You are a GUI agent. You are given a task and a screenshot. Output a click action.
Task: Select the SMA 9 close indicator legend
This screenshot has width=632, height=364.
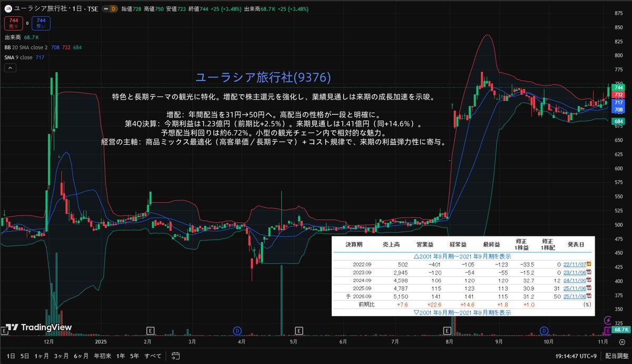tap(24, 57)
